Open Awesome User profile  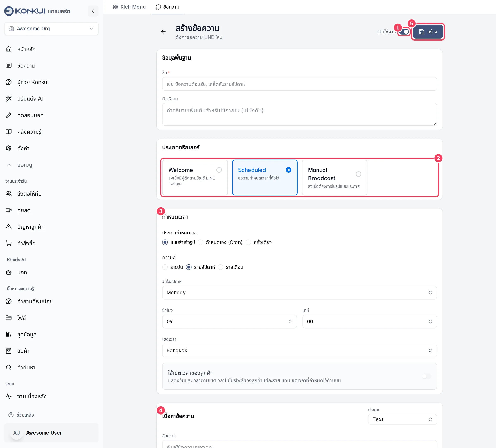click(51, 432)
